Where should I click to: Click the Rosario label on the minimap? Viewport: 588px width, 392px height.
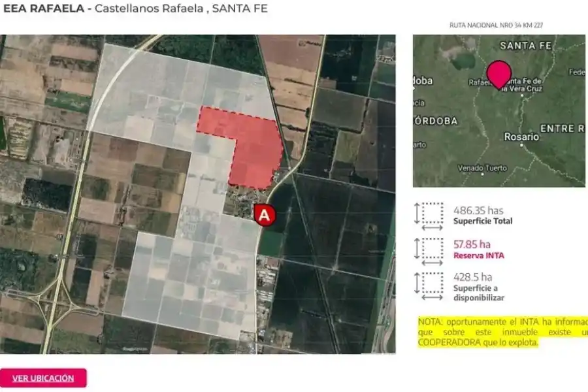click(x=521, y=137)
